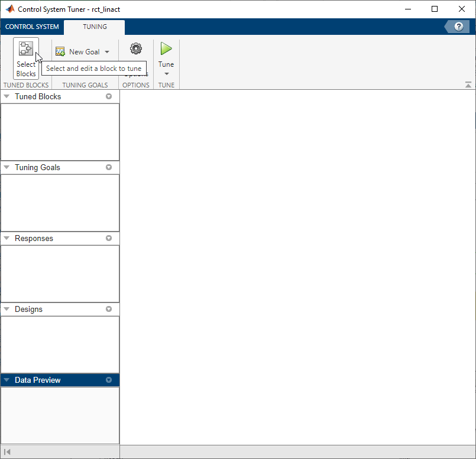Image resolution: width=476 pixels, height=459 pixels.
Task: Collapse the Tuning Goals panel triangle
Action: point(7,167)
